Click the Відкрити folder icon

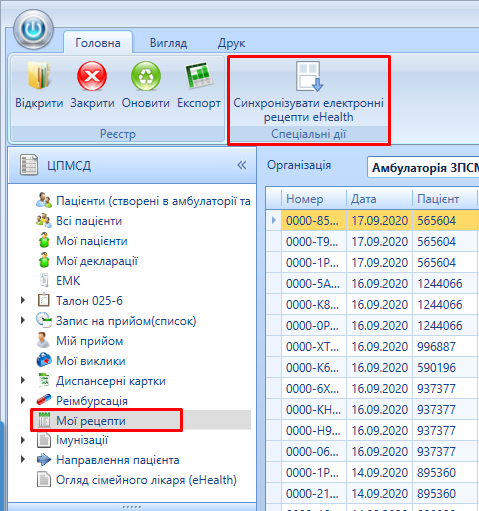point(39,76)
